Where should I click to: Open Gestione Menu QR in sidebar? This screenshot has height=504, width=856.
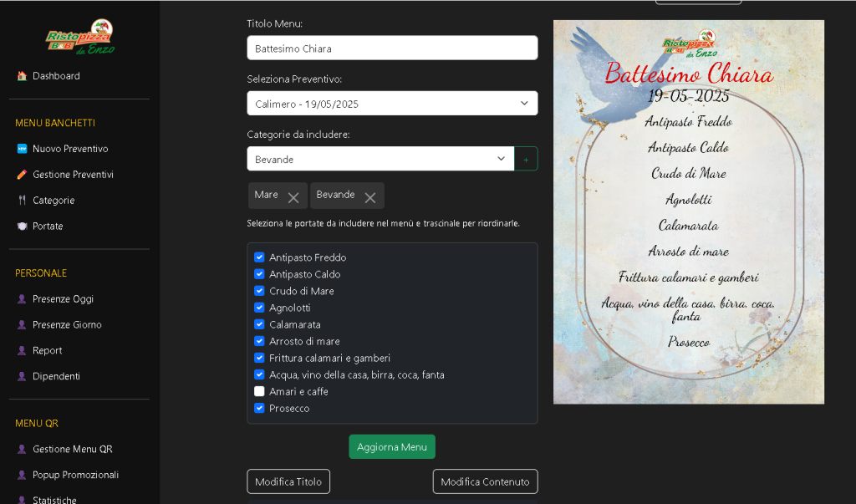pyautogui.click(x=72, y=449)
